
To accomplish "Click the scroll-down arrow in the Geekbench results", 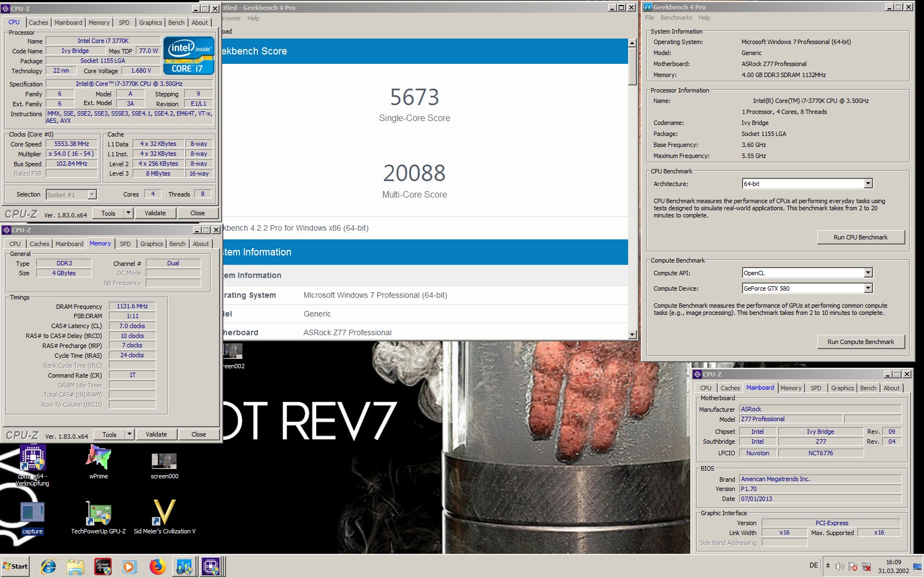I will pos(632,334).
